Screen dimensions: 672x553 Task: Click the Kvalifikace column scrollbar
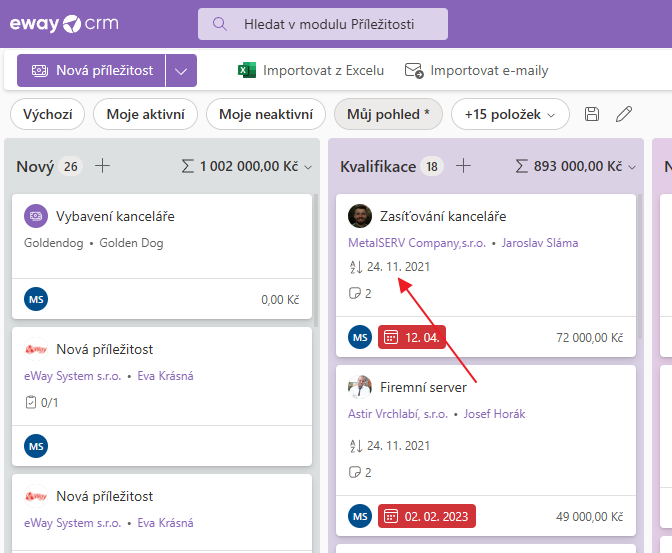click(640, 267)
